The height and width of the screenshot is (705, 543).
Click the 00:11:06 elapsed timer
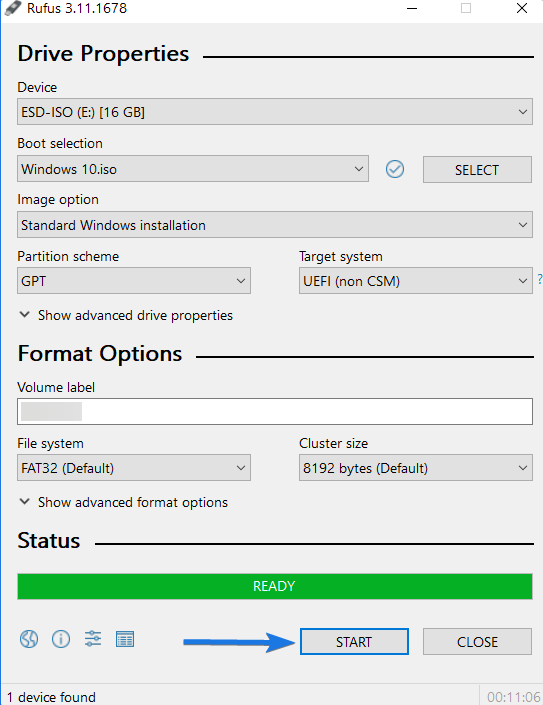(x=514, y=697)
